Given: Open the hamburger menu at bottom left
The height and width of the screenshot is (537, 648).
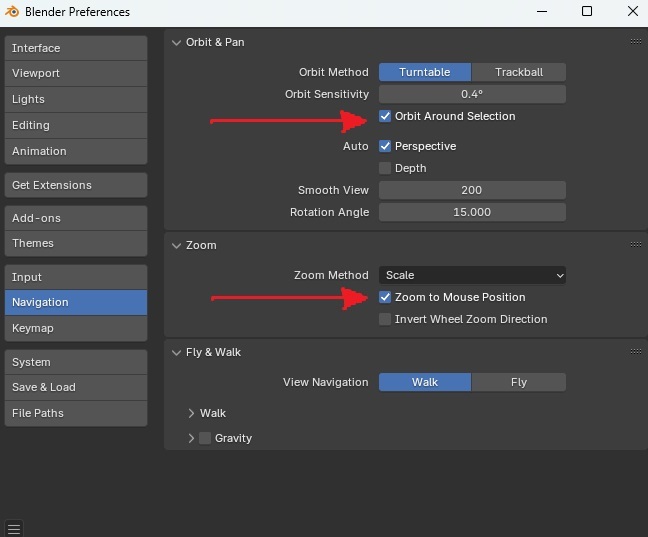Looking at the screenshot, I should 14,529.
